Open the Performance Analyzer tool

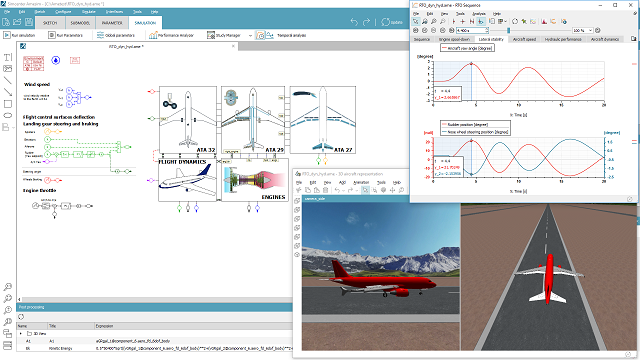click(x=171, y=36)
